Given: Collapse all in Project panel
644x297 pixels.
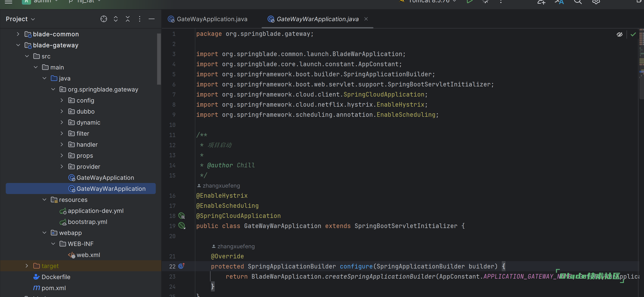Looking at the screenshot, I should pos(128,19).
